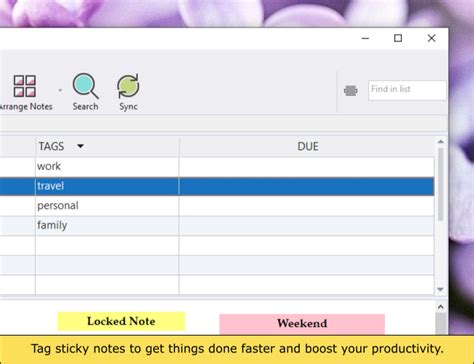The width and height of the screenshot is (474, 364).
Task: Select the row tagged work
Action: (x=217, y=166)
